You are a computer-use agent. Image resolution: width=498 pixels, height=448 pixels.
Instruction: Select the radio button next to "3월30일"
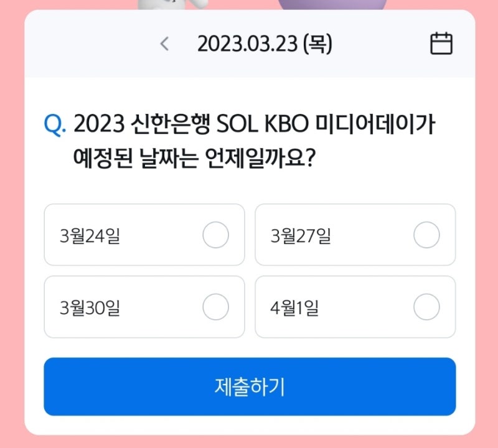tap(214, 307)
